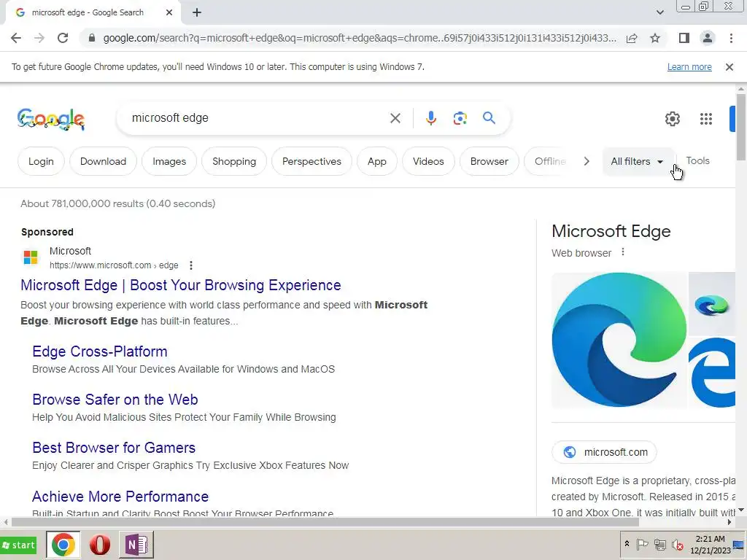Image resolution: width=747 pixels, height=560 pixels.
Task: Open Google search settings gear
Action: [672, 119]
